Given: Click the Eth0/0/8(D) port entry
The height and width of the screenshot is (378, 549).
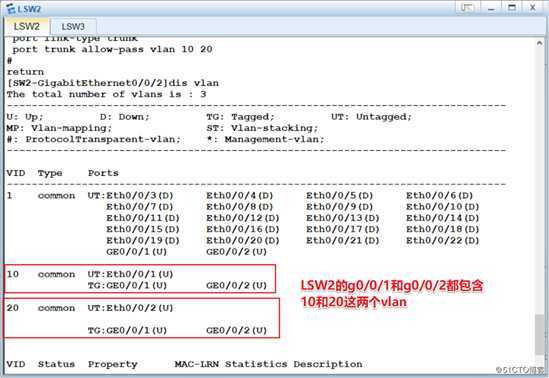Looking at the screenshot, I should pos(239,207).
